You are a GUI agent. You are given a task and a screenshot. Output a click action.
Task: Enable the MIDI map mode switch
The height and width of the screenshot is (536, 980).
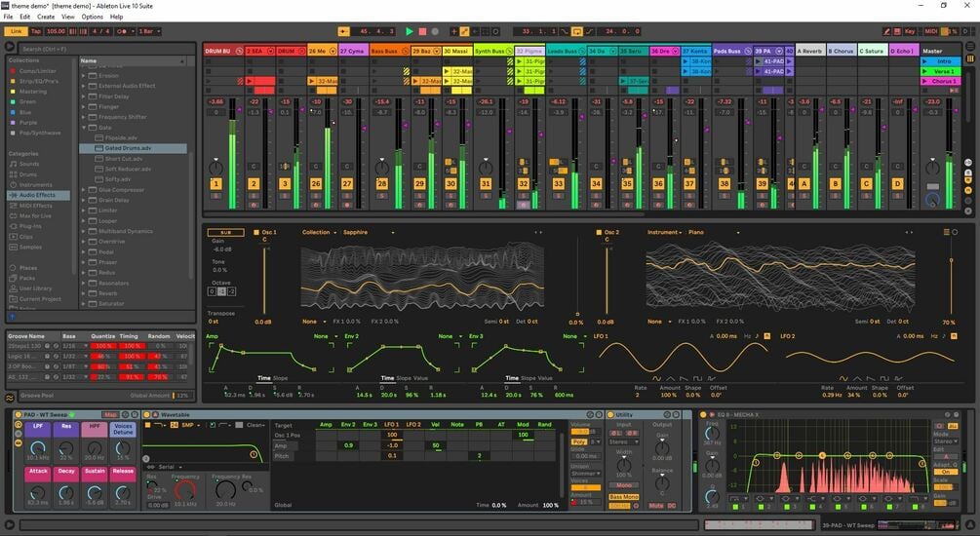[x=930, y=31]
